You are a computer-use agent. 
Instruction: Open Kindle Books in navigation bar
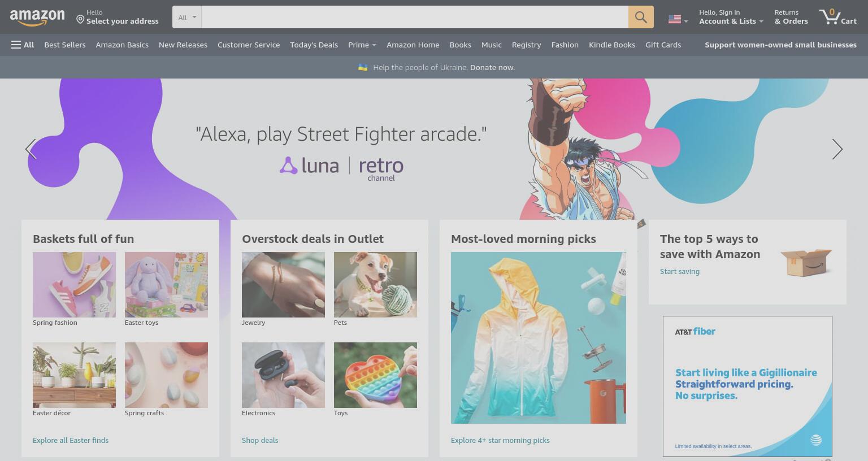pyautogui.click(x=612, y=45)
